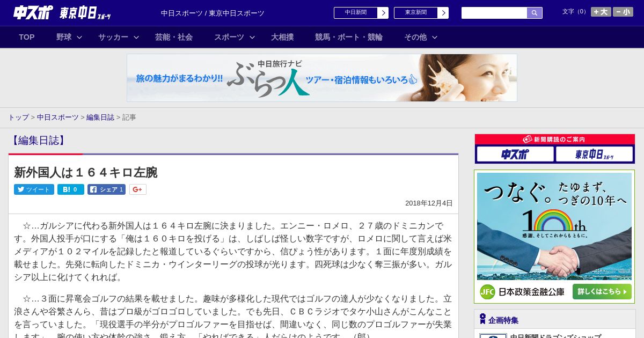Click the magnifier search button
Image resolution: width=644 pixels, height=338 pixels.
(535, 13)
